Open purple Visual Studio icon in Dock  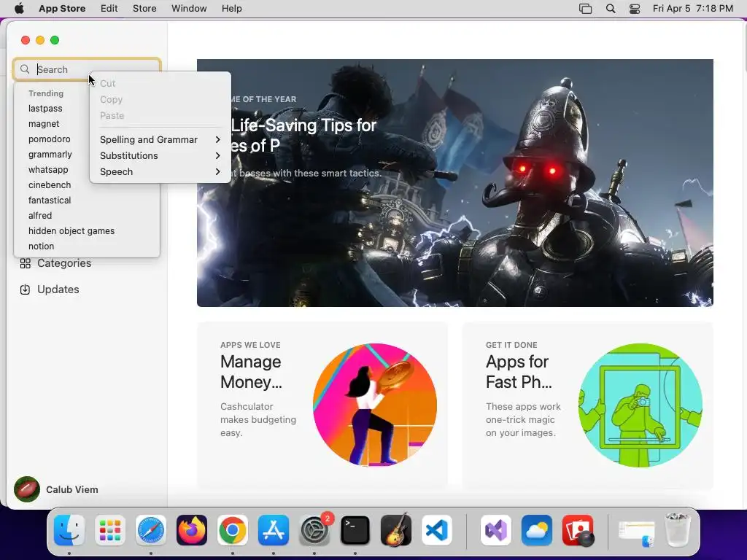495,530
